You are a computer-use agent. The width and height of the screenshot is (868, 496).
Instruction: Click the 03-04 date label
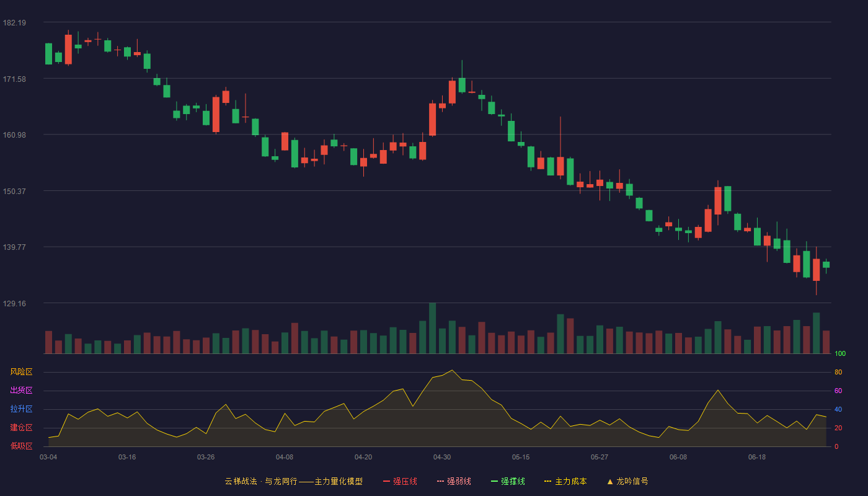coord(48,457)
